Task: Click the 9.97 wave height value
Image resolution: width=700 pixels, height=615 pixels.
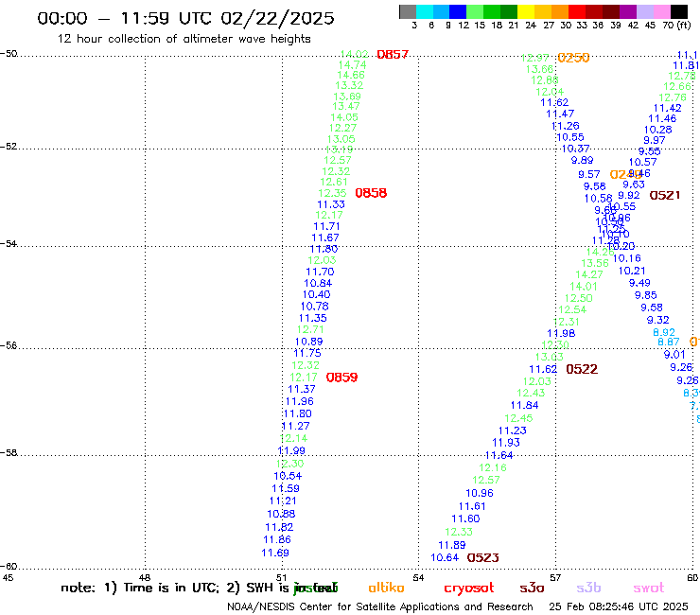Action: [655, 140]
